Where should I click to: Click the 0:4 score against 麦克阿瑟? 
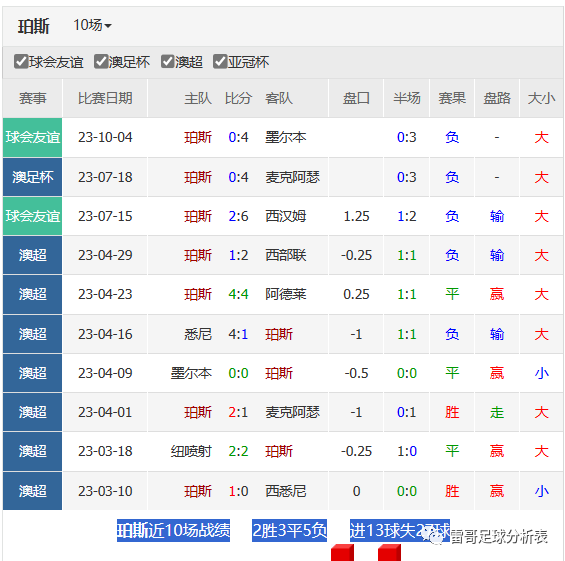pyautogui.click(x=238, y=177)
